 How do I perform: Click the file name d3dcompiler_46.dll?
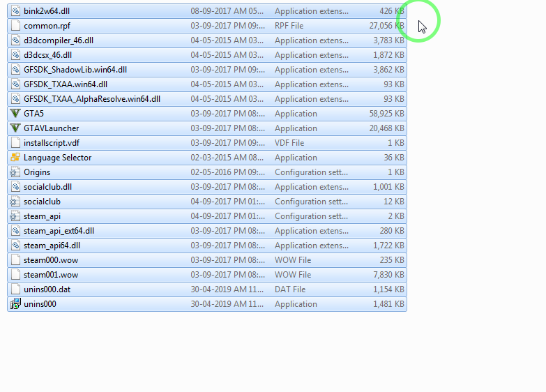(x=59, y=40)
